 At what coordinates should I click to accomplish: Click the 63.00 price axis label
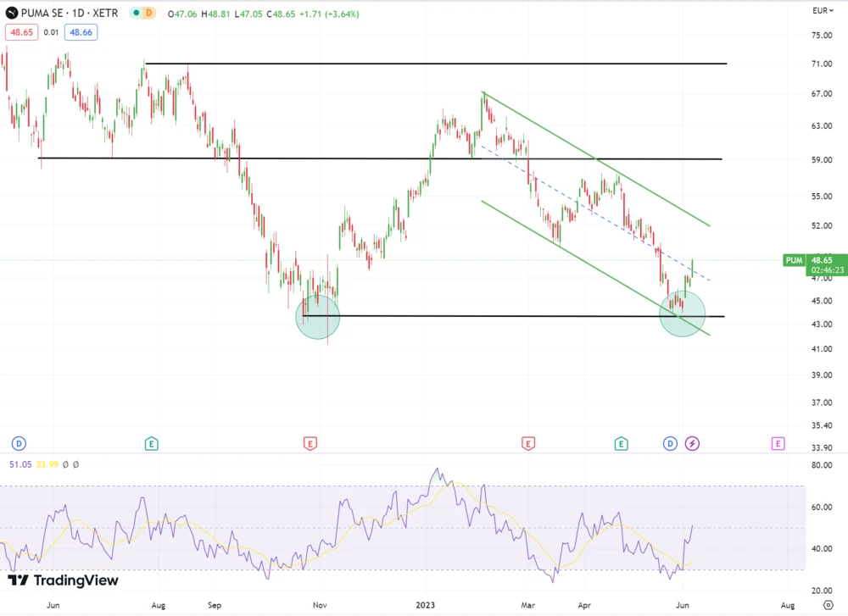coord(822,125)
